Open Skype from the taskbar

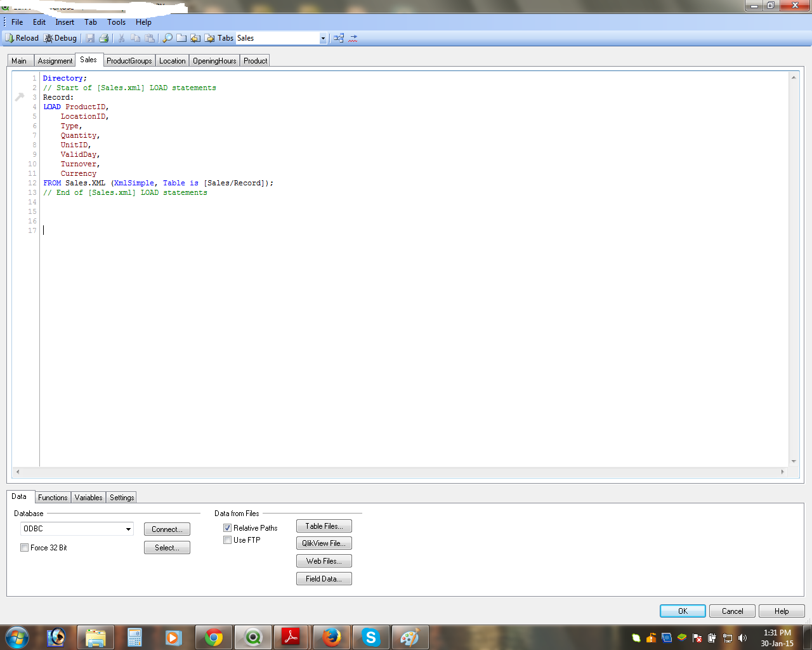click(370, 637)
